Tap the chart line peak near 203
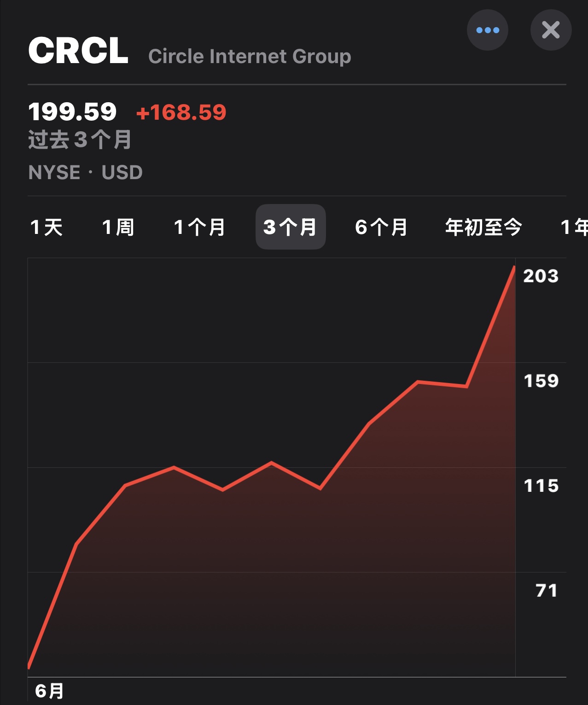This screenshot has height=705, width=588. click(x=514, y=267)
